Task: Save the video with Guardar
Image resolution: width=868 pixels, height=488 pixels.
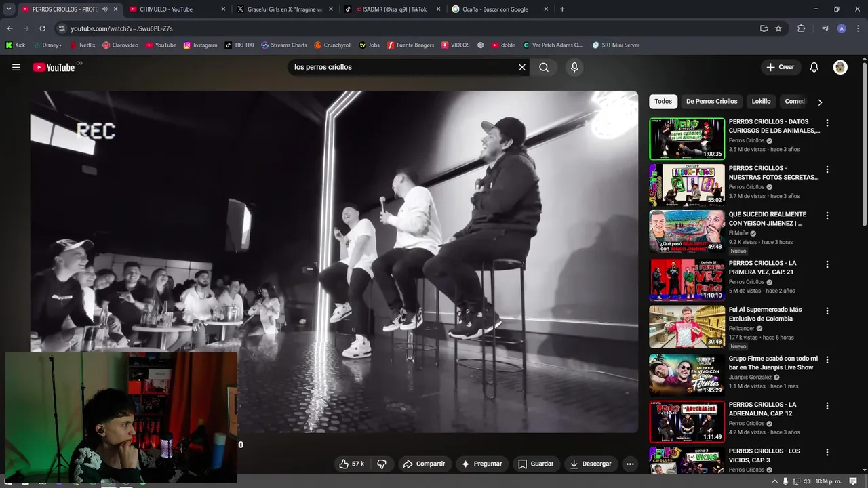Action: coord(536,464)
